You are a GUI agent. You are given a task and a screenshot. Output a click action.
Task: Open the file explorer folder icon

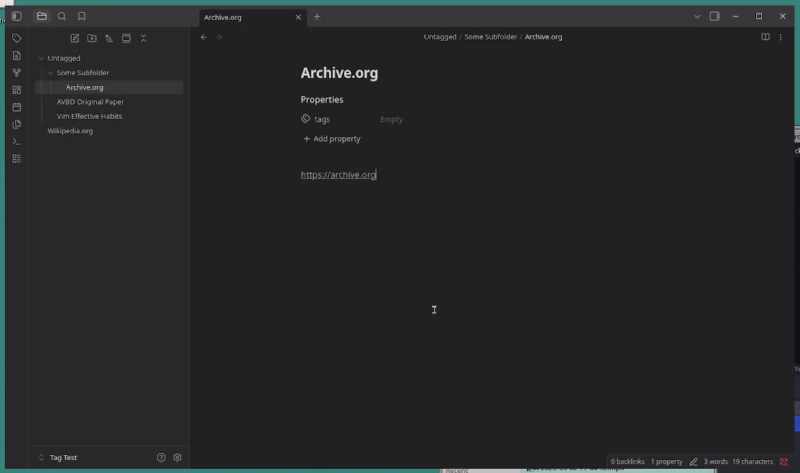(42, 16)
